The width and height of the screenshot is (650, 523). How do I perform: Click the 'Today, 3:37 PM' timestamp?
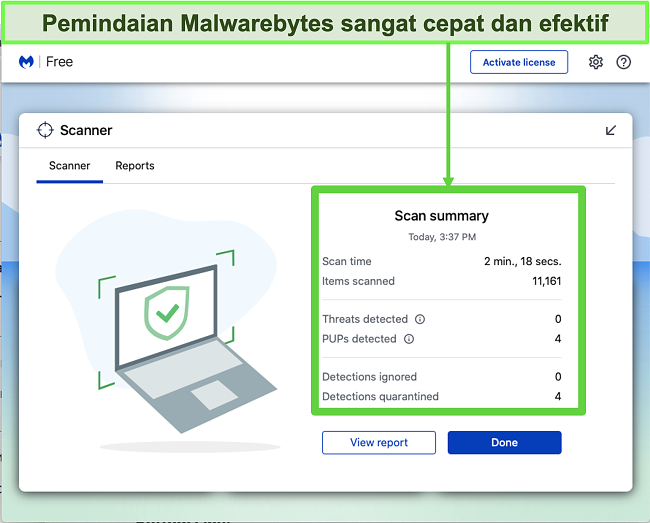[442, 237]
